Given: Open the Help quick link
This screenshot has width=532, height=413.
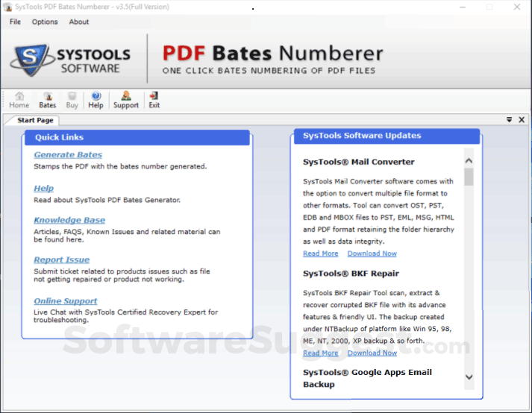Looking at the screenshot, I should pos(44,188).
